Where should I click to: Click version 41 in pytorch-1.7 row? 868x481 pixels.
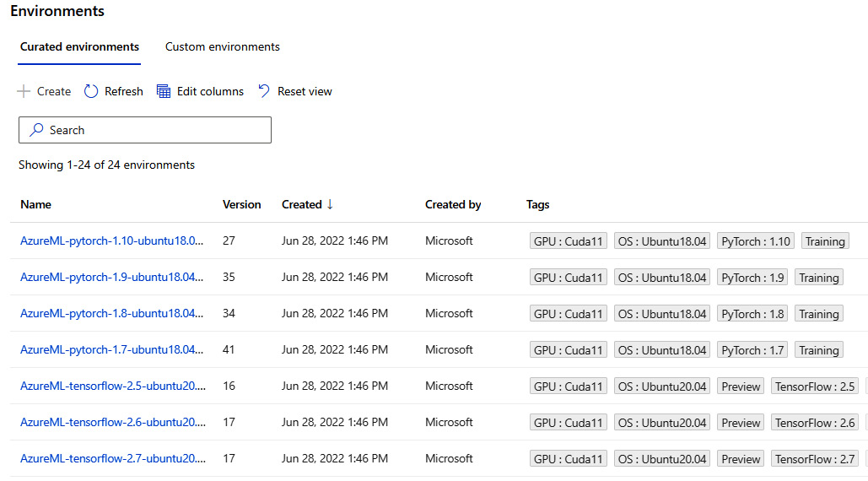(x=229, y=350)
